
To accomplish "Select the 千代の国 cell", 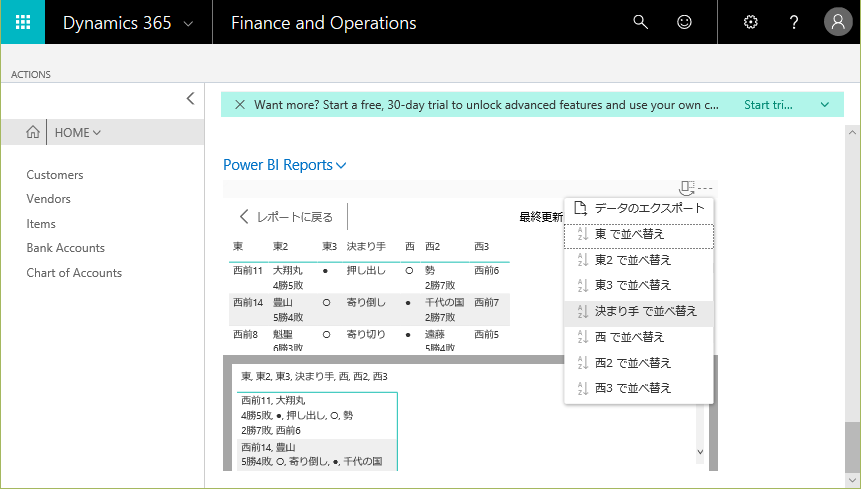I will (444, 302).
